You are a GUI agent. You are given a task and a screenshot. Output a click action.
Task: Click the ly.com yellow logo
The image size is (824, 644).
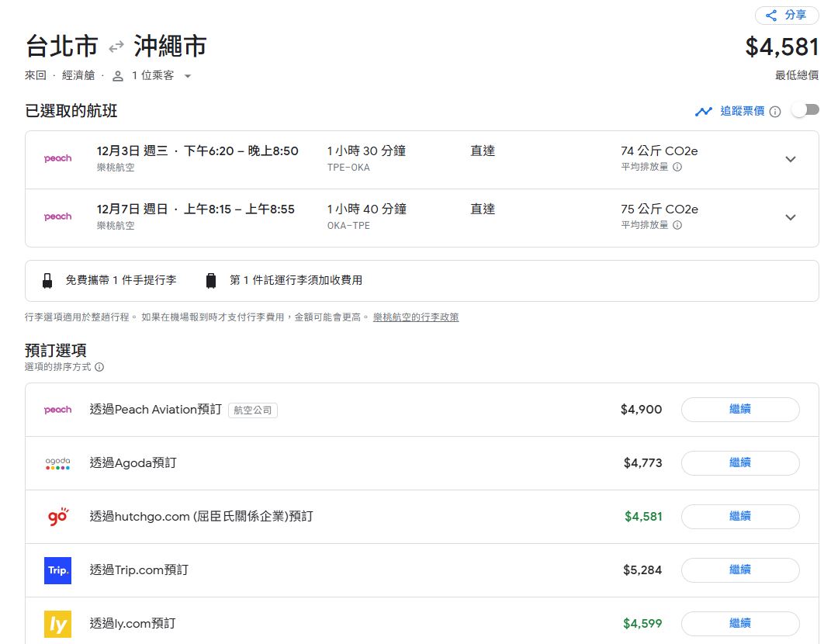(x=58, y=624)
